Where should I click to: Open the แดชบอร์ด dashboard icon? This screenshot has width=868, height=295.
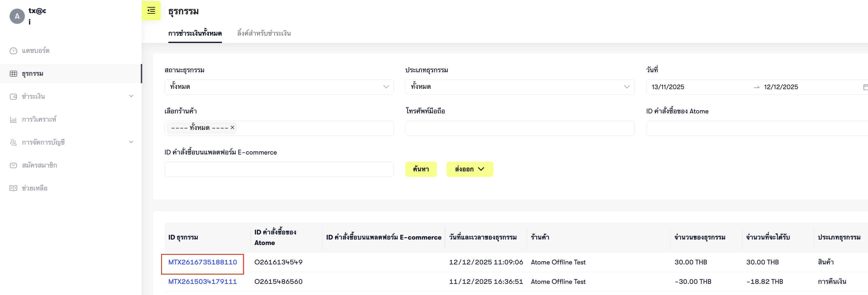pos(13,51)
